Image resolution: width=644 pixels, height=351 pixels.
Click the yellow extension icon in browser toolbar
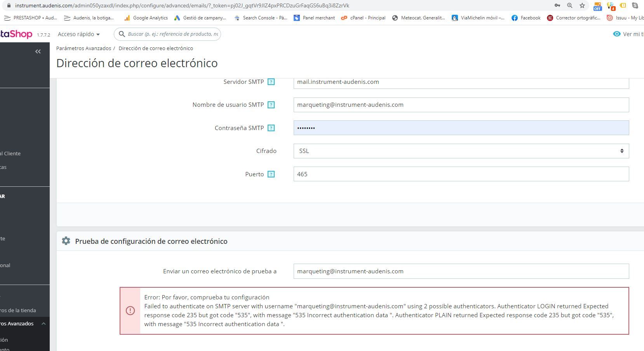click(x=623, y=5)
